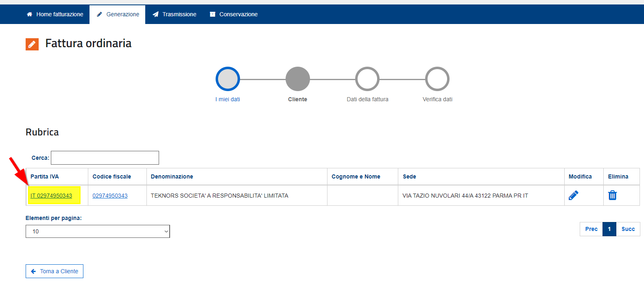Click the orange Fattura ordinaria edit icon

(32, 44)
